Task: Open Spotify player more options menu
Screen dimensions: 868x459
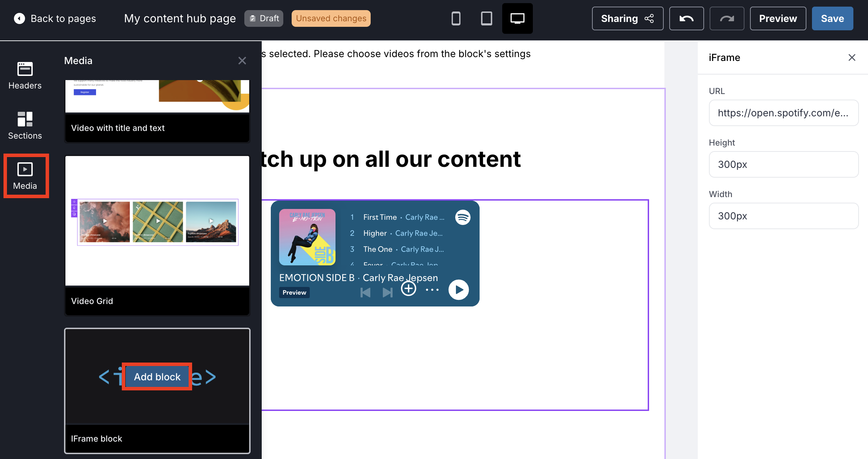Action: [432, 290]
